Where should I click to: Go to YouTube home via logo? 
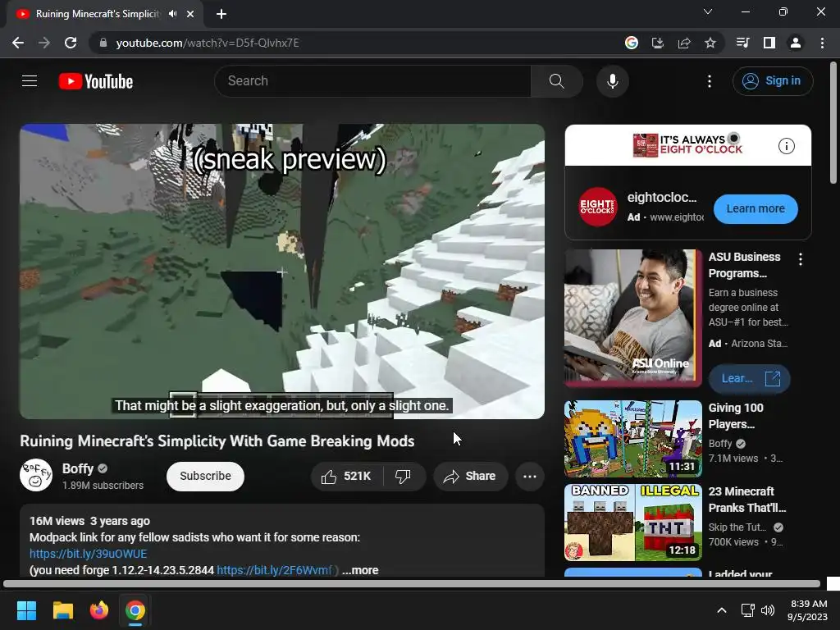point(96,81)
